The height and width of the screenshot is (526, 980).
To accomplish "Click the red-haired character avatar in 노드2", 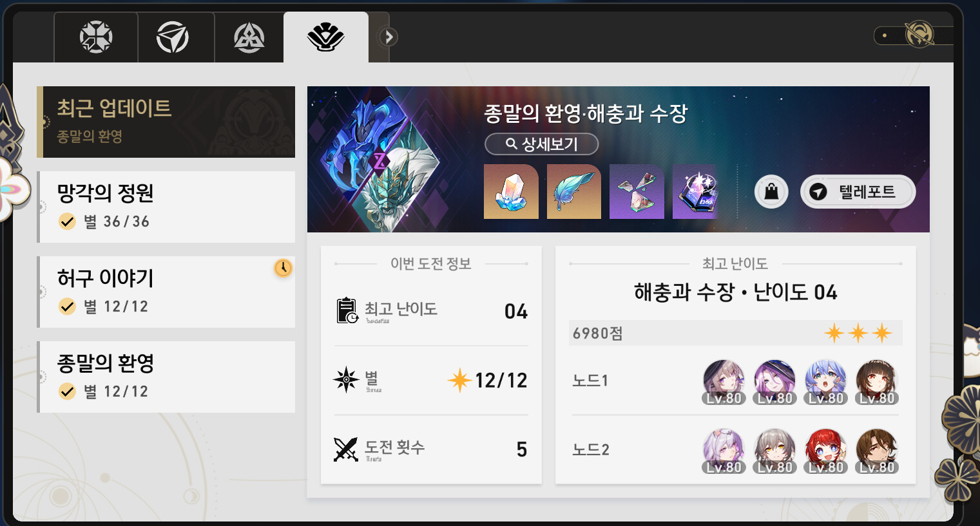I will (826, 451).
